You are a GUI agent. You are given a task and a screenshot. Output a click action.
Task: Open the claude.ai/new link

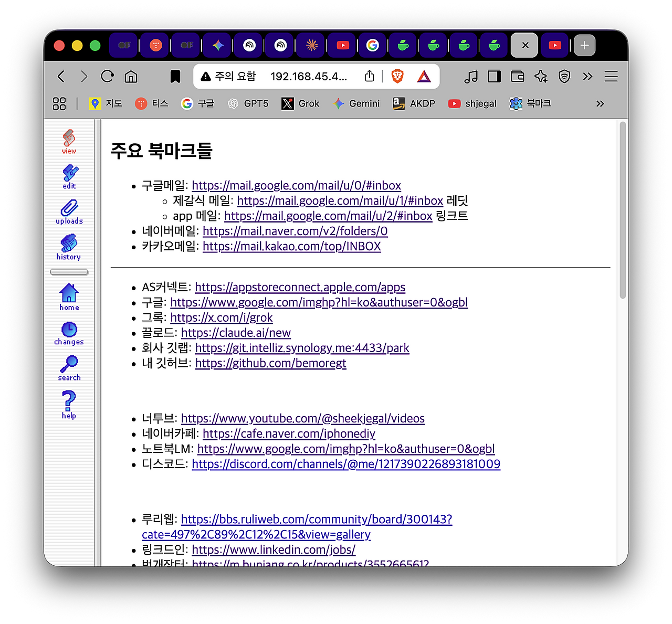coord(236,333)
